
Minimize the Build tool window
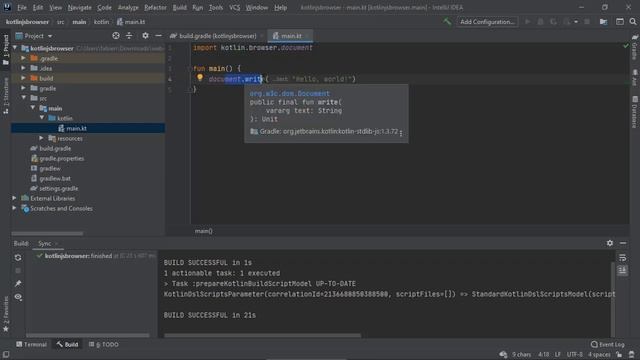point(623,243)
